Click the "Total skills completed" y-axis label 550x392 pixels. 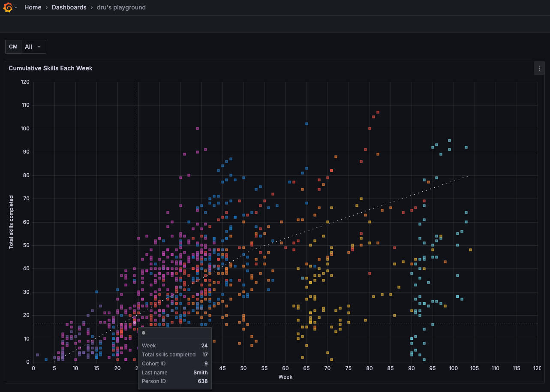(x=12, y=222)
